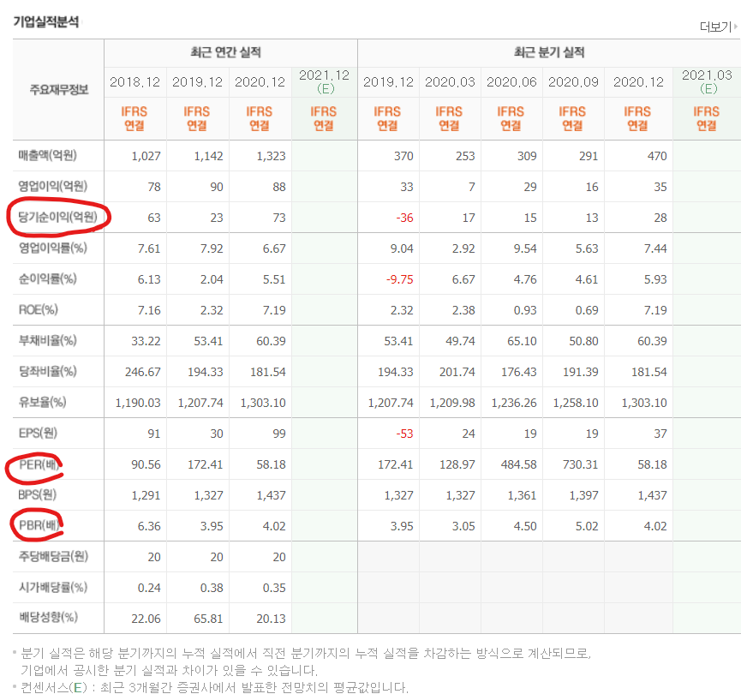Viewport: 747px width, 700px height.
Task: Open the 더보기 link at top right
Action: click(719, 27)
